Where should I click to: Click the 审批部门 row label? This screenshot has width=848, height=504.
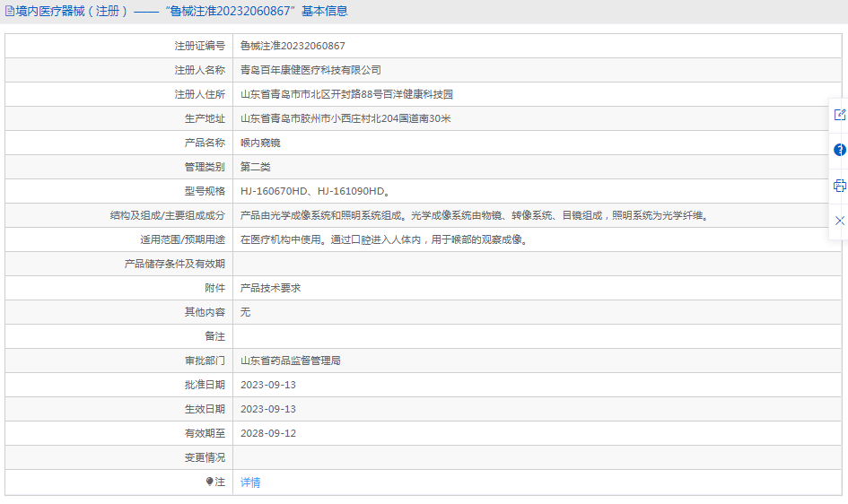tap(205, 361)
